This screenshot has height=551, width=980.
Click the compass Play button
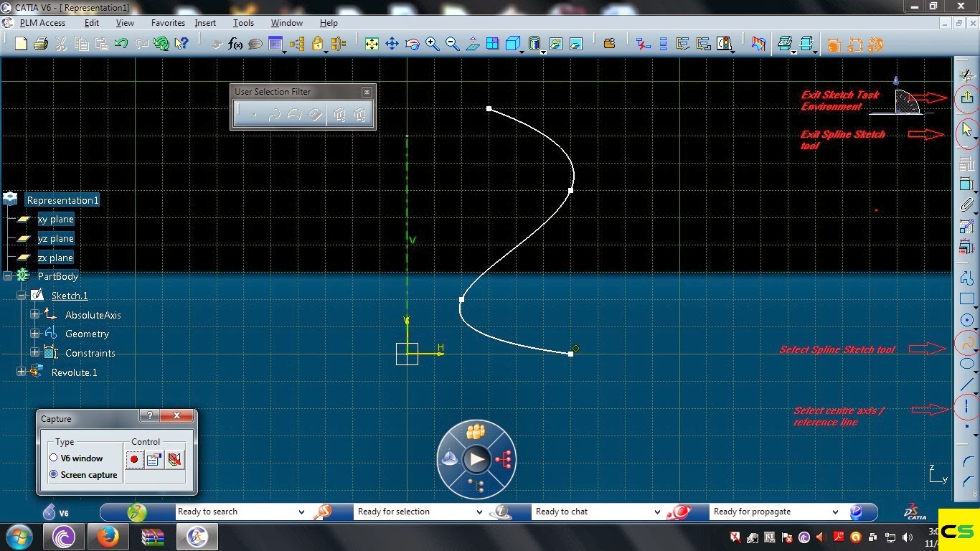(x=476, y=459)
